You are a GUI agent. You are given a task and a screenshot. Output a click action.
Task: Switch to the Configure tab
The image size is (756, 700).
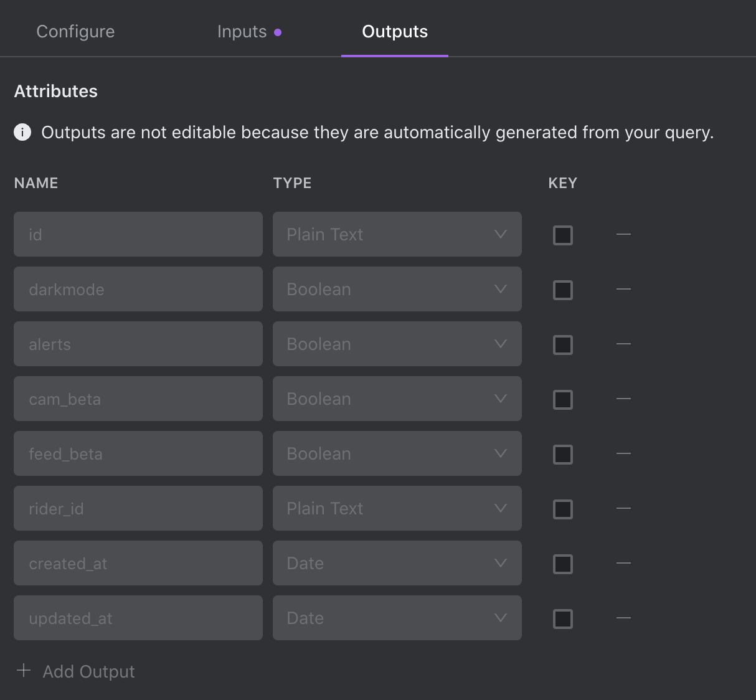75,32
